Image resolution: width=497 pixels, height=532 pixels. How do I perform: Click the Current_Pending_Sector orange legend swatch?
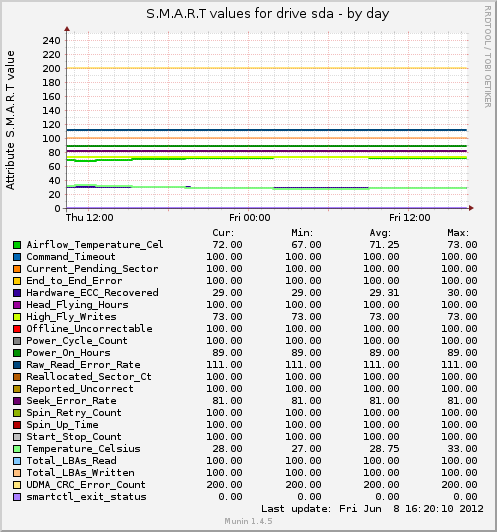[17, 269]
